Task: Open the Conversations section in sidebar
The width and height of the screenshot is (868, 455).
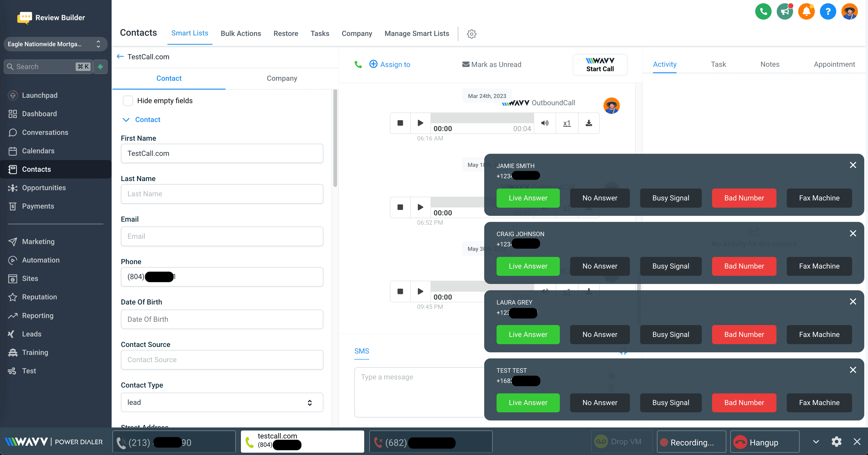Action: (45, 132)
